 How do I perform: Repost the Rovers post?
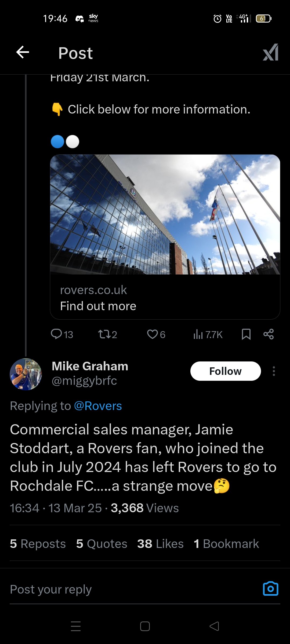coord(107,334)
